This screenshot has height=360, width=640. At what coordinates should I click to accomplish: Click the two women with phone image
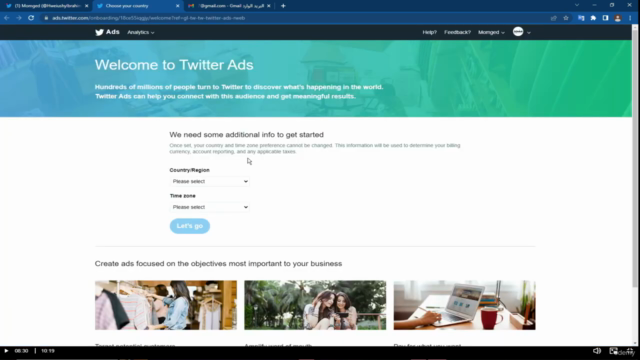coord(315,305)
